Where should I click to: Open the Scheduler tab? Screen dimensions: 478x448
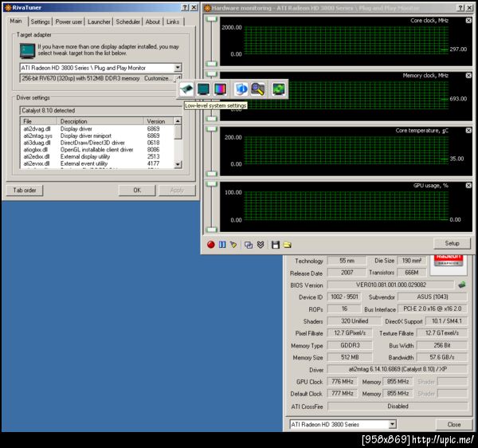pos(128,22)
